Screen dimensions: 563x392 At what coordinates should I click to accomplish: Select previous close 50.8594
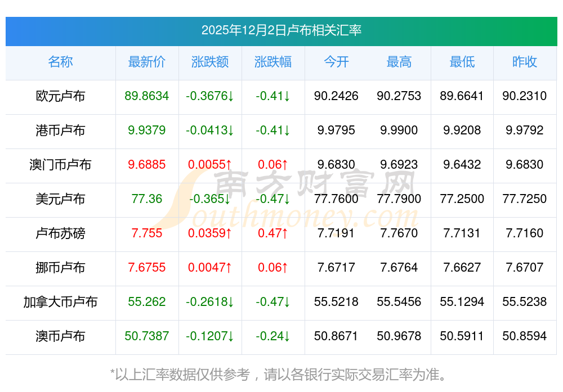(525, 336)
